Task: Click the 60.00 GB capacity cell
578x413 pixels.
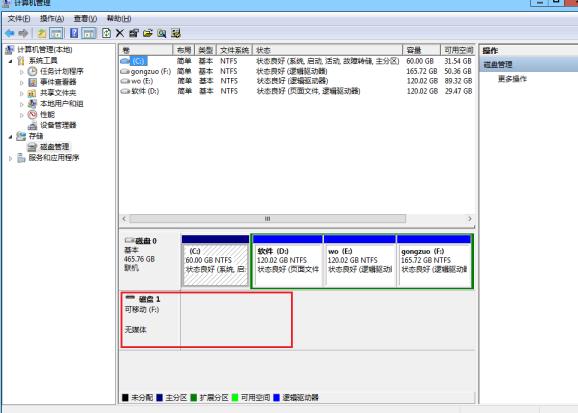Action: [x=420, y=61]
